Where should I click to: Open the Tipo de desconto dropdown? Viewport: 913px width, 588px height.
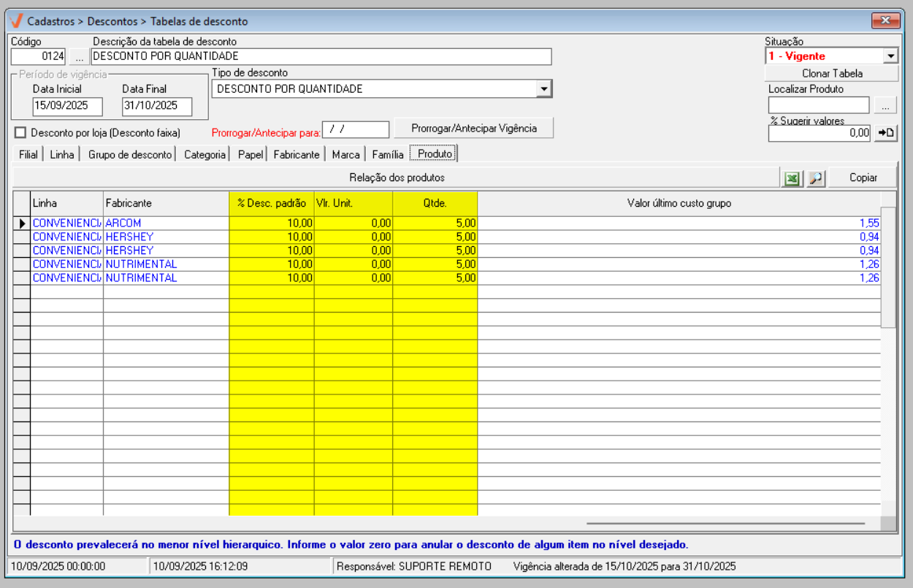point(543,89)
